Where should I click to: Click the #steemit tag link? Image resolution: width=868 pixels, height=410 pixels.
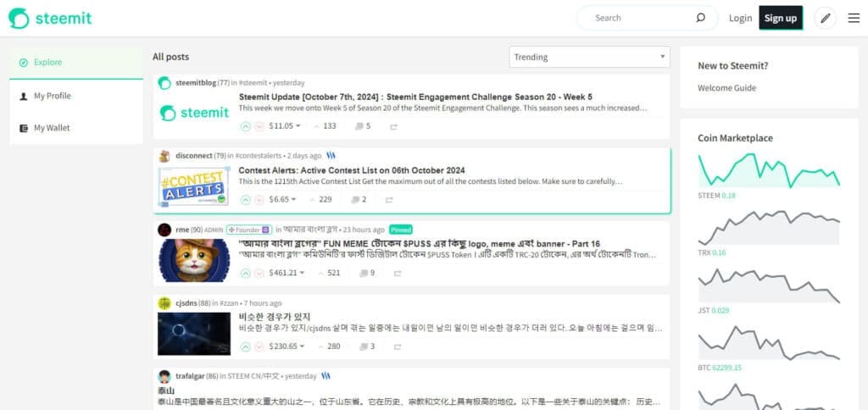(253, 83)
